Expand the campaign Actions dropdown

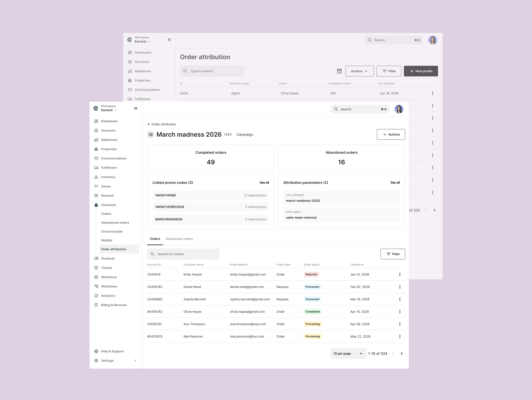pyautogui.click(x=391, y=134)
